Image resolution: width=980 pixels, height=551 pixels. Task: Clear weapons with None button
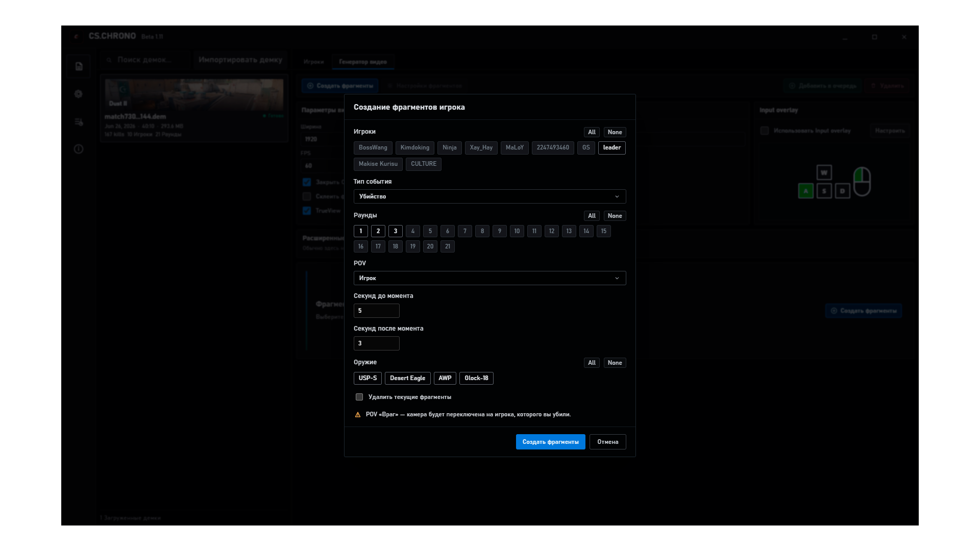click(615, 363)
